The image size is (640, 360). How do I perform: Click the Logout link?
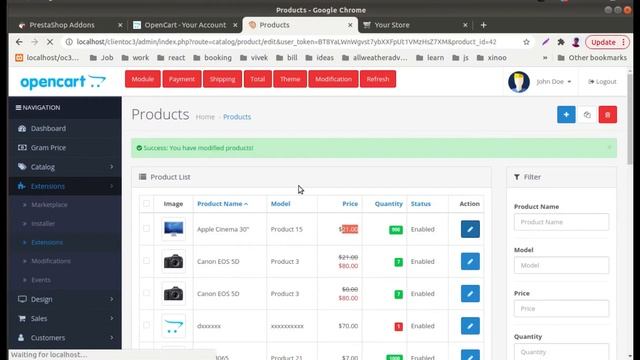coord(602,82)
